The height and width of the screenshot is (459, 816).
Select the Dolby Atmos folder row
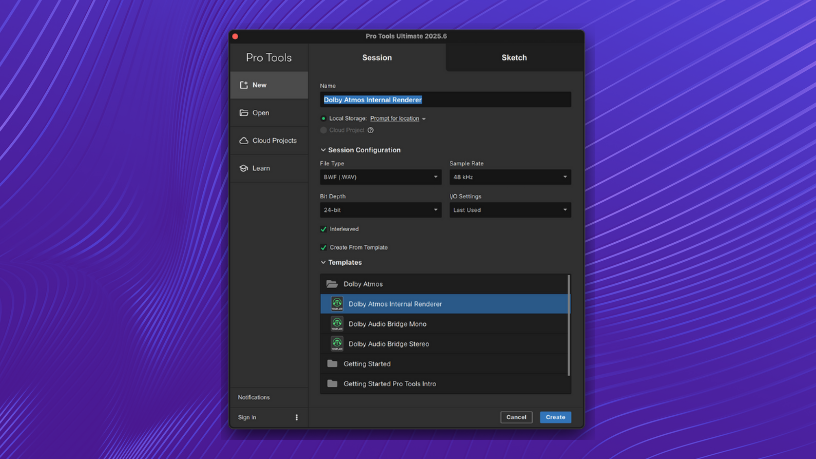[x=444, y=284]
